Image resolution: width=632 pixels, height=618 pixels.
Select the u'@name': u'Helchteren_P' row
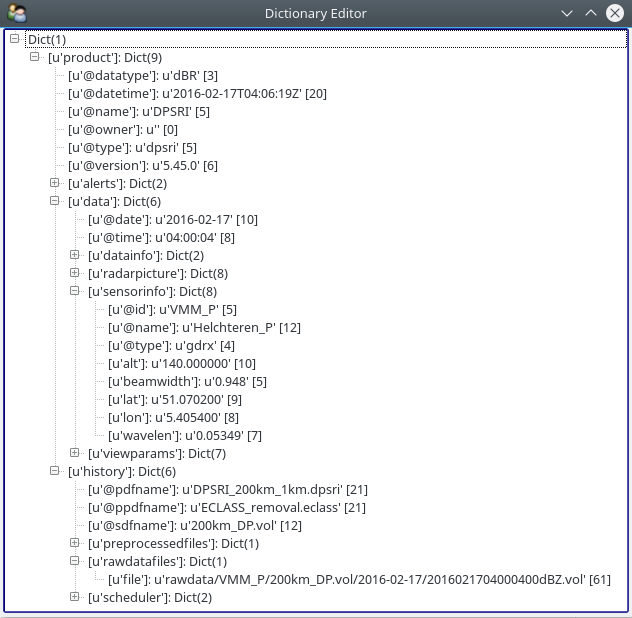tap(204, 328)
